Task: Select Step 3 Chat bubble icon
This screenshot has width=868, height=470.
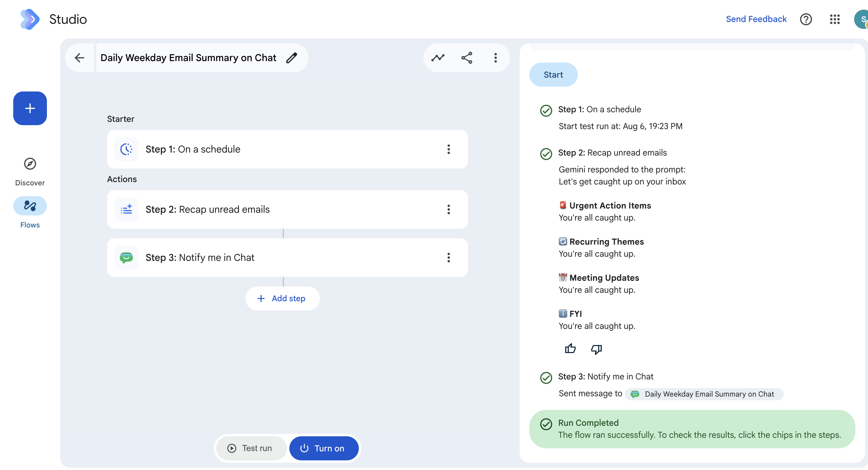Action: point(126,258)
